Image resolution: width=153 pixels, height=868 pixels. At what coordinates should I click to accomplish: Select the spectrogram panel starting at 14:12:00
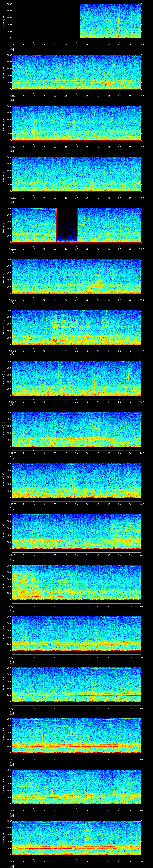(x=77, y=429)
